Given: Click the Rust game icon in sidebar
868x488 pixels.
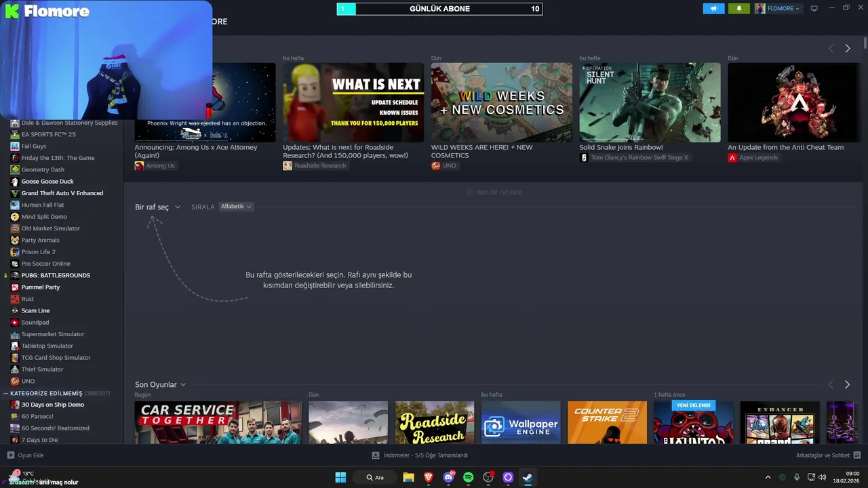Looking at the screenshot, I should click(x=15, y=299).
